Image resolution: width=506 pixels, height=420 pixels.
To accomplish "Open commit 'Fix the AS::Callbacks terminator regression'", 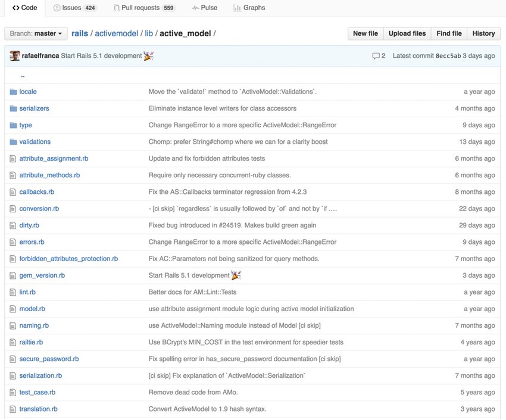I will pos(227,192).
